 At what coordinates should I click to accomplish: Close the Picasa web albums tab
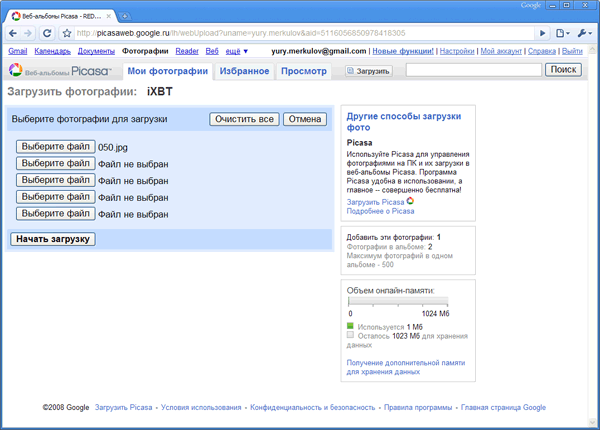(109, 16)
